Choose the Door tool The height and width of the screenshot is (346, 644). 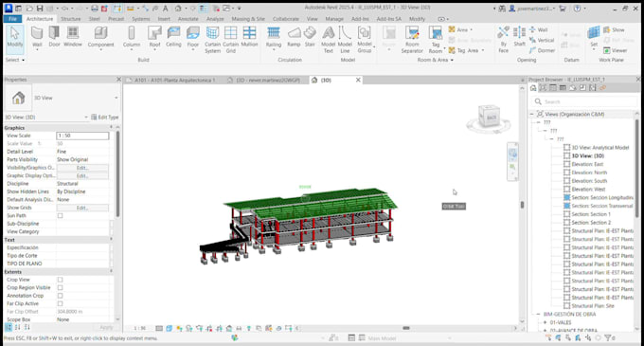tap(54, 37)
